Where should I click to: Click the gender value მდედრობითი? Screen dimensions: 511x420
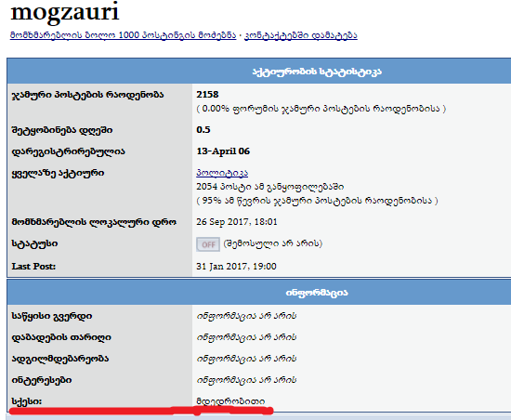pos(230,401)
